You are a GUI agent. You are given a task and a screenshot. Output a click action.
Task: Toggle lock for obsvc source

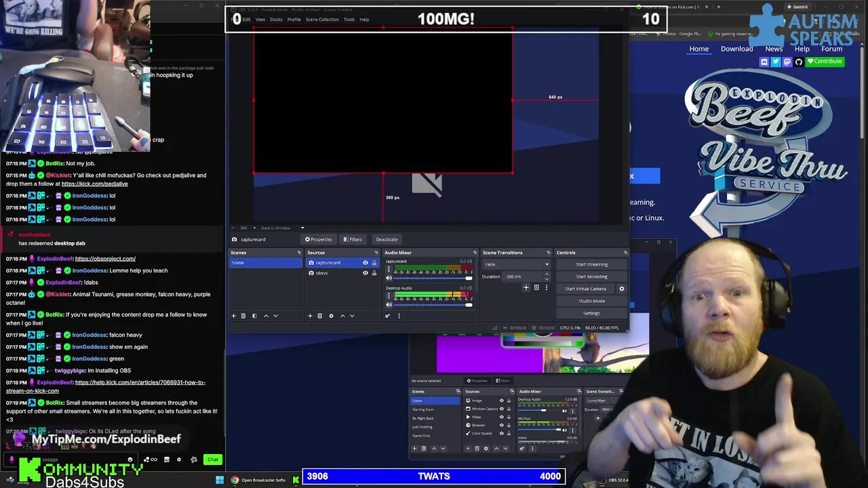374,273
